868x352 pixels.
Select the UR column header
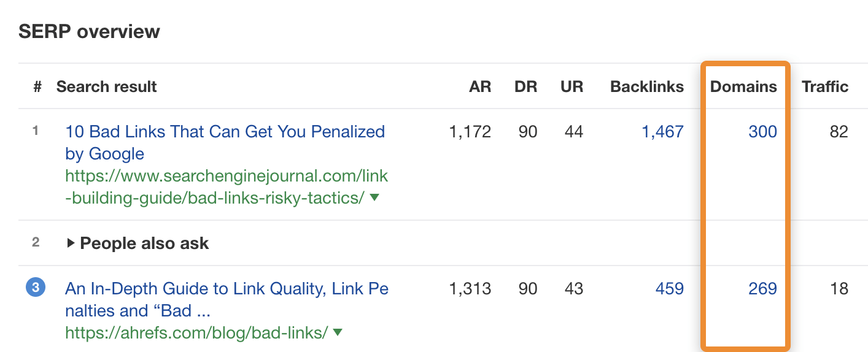(x=572, y=86)
